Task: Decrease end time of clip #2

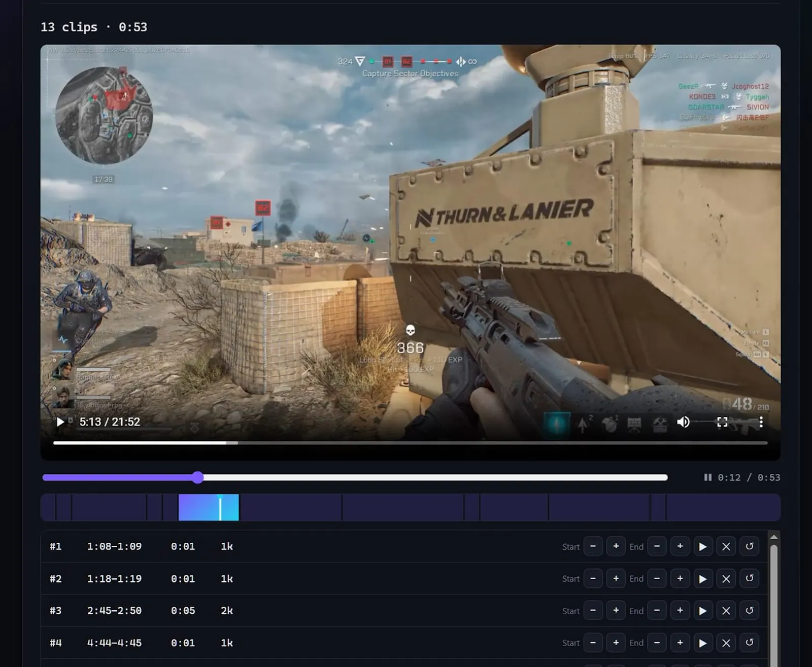Action: pos(657,578)
